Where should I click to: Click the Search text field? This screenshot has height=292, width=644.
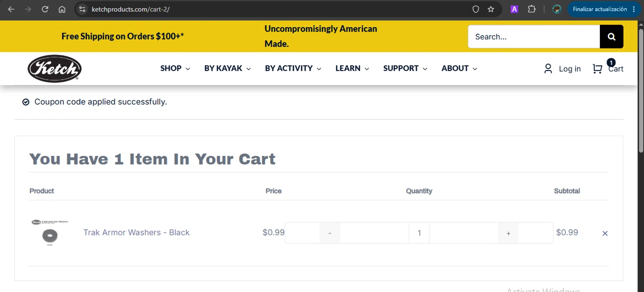(x=534, y=36)
